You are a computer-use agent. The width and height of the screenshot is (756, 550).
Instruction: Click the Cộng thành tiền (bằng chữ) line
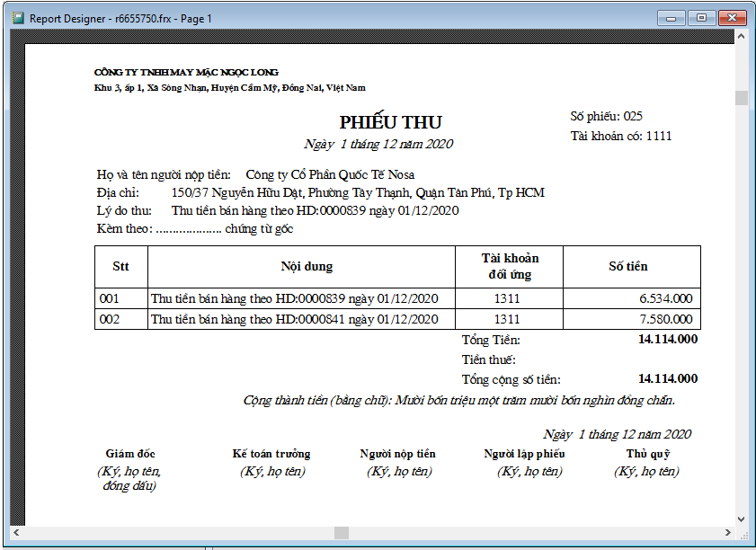click(459, 401)
